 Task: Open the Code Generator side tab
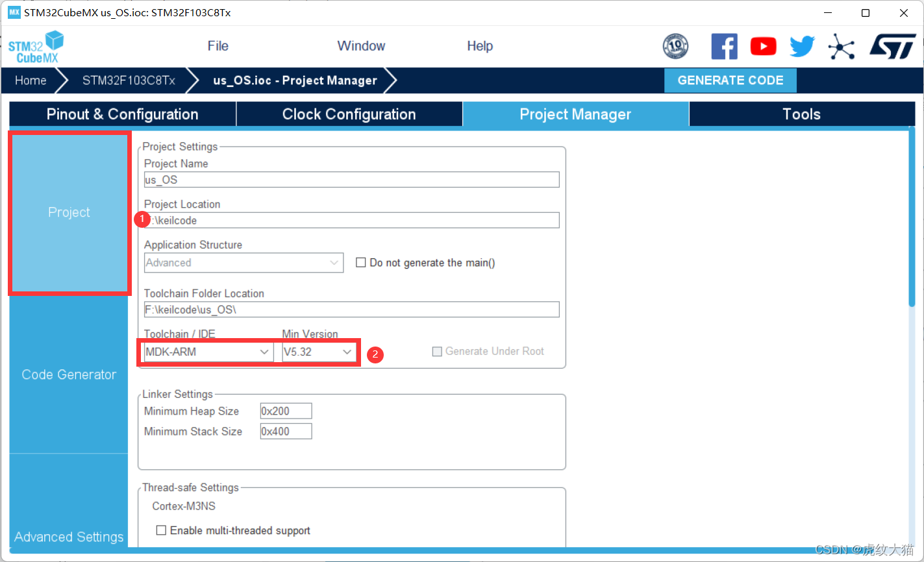pos(69,374)
